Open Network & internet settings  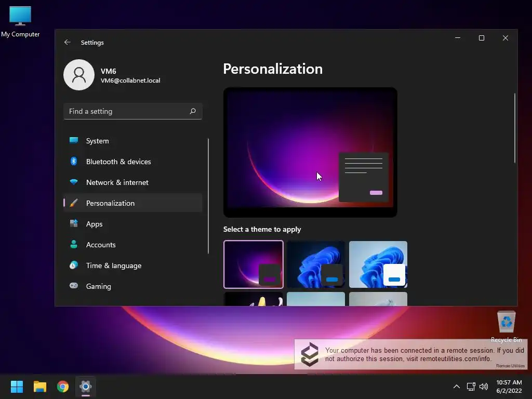(132, 182)
